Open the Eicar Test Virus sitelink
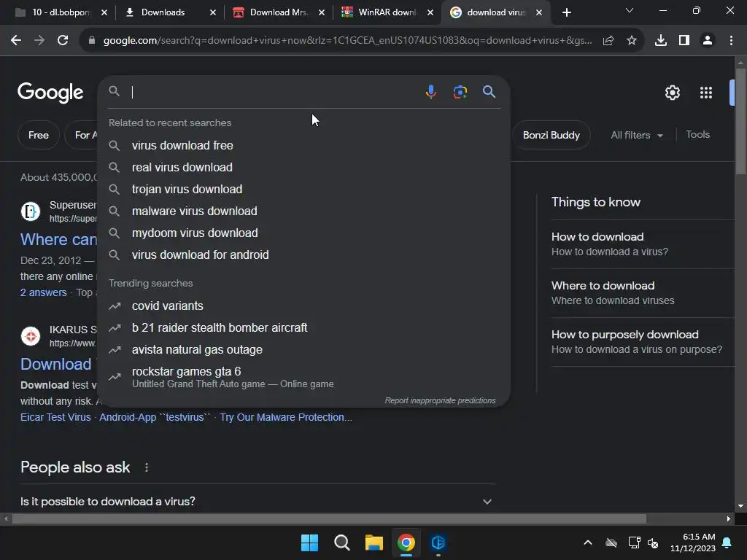The height and width of the screenshot is (560, 747). point(55,417)
